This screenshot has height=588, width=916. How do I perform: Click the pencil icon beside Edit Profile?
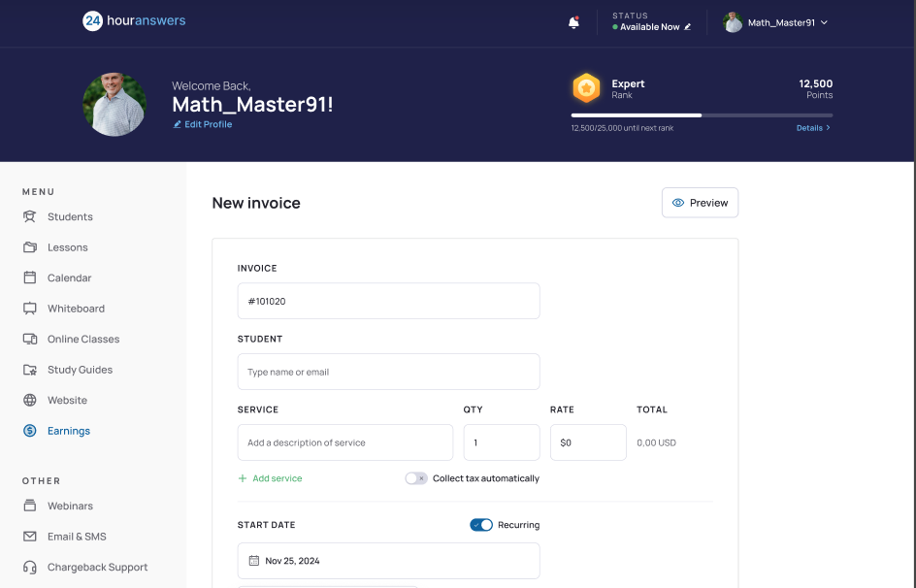pyautogui.click(x=177, y=124)
